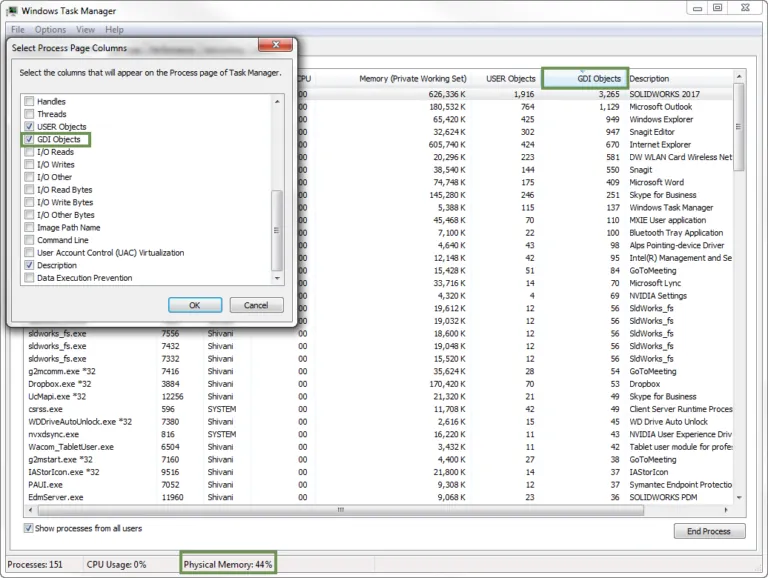Enable the Threads column checkbox
Viewport: 768px width, 578px height.
click(29, 114)
